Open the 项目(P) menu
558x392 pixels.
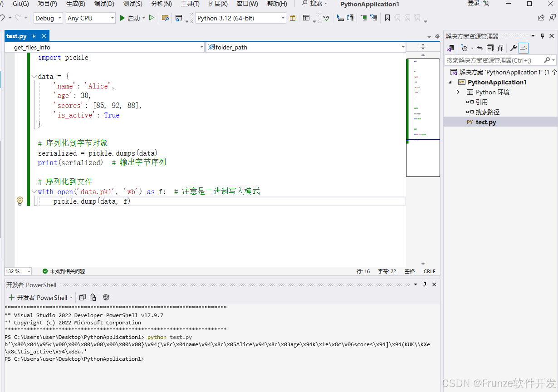coord(48,4)
